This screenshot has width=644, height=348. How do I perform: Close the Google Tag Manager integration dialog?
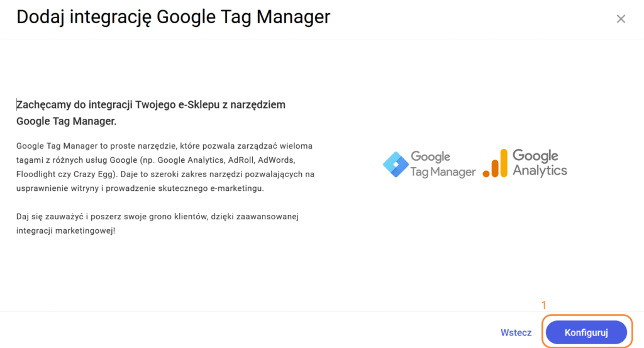(621, 19)
